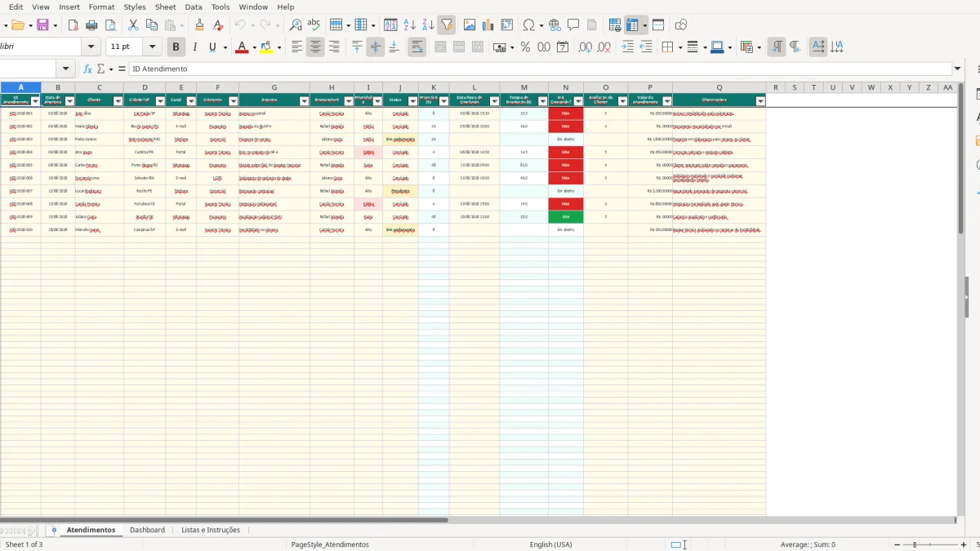Switch to Dashboard sheet tab

147,530
